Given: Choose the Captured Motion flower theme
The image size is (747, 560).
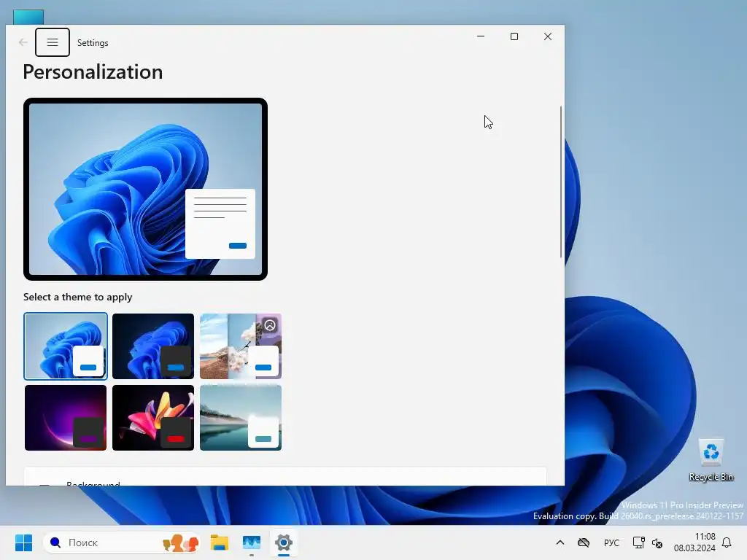Looking at the screenshot, I should 153,418.
